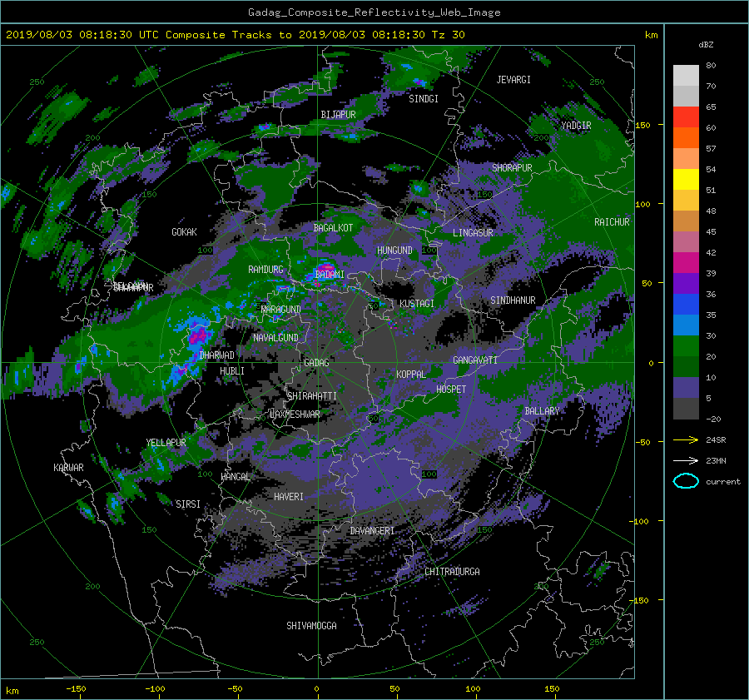This screenshot has width=749, height=700.
Task: Click the YELLAPUR city label
Action: (166, 443)
